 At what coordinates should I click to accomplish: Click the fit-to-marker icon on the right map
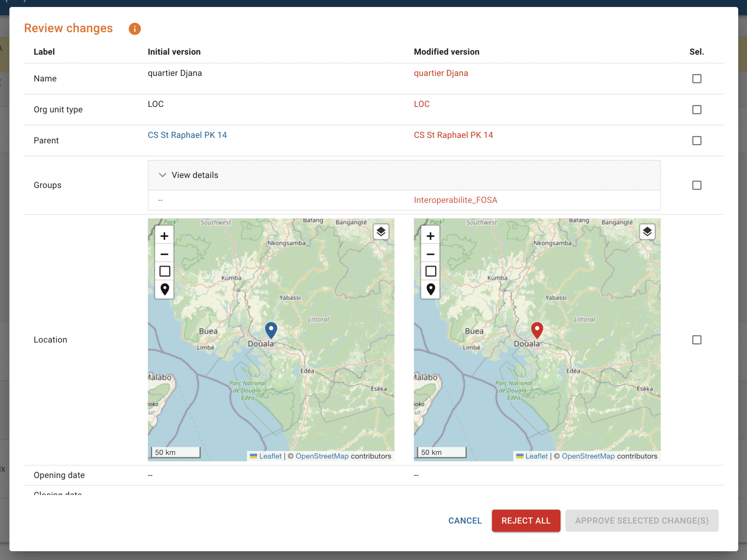[x=430, y=289]
